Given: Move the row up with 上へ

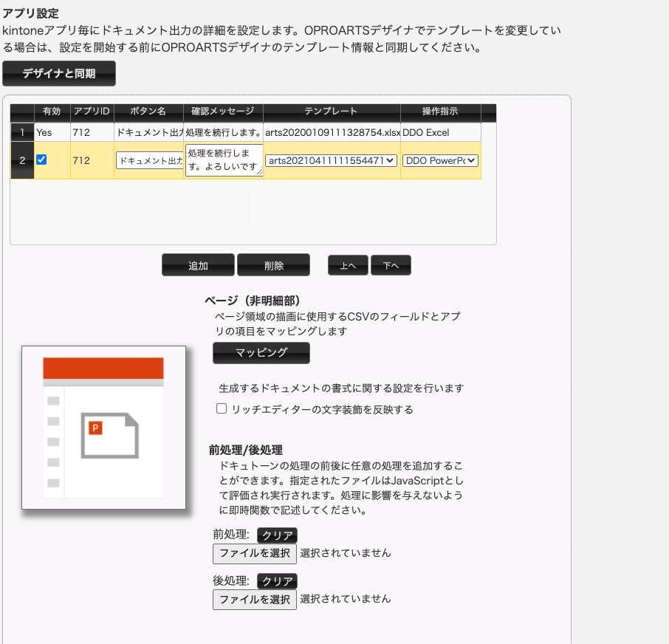Looking at the screenshot, I should (348, 265).
